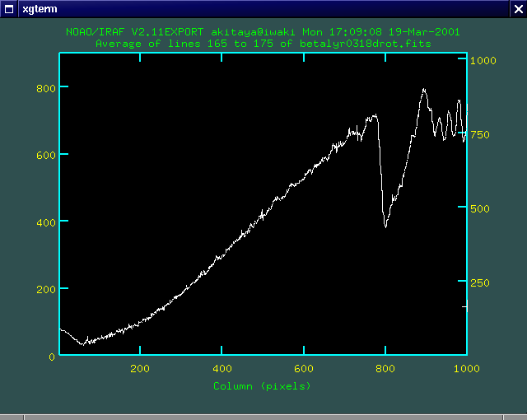Click the highest spectrum peak near column 900
527x420 pixels.
coord(424,89)
